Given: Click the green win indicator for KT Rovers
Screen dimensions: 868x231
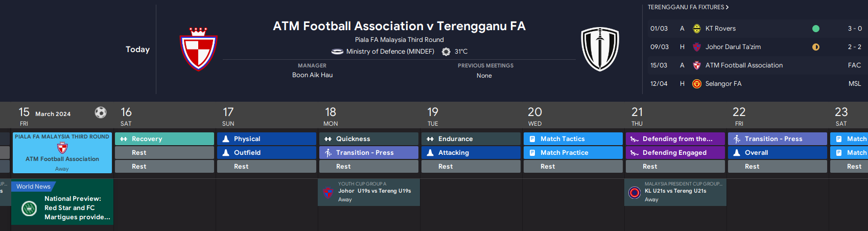Looking at the screenshot, I should [816, 29].
